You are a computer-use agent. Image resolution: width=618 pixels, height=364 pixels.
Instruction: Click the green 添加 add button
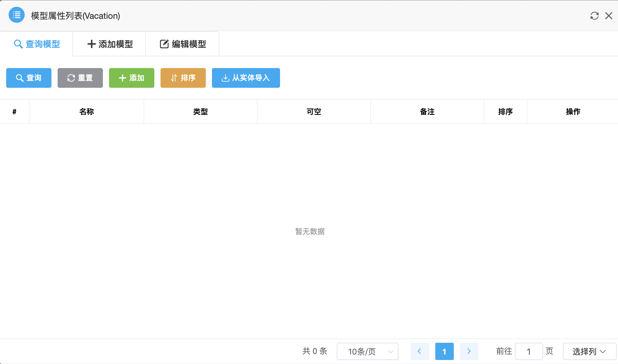132,78
